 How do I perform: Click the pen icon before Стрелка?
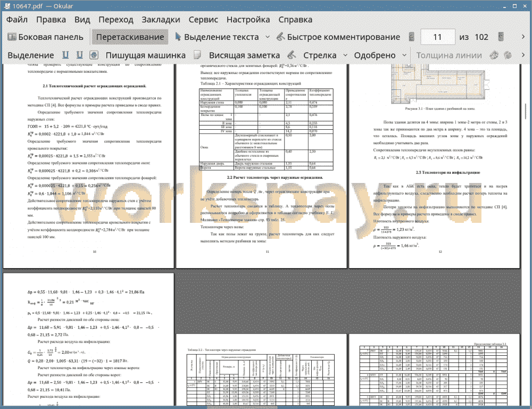pos(292,55)
